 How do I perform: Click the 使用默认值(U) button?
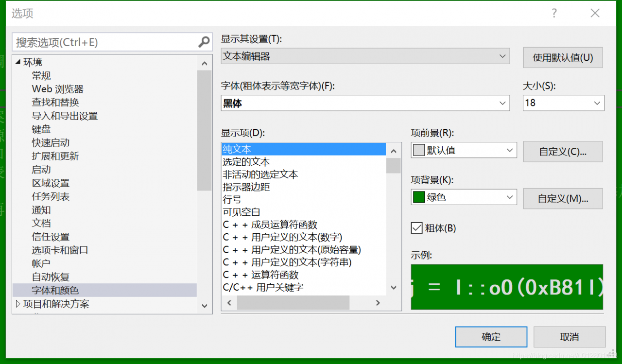click(x=563, y=57)
